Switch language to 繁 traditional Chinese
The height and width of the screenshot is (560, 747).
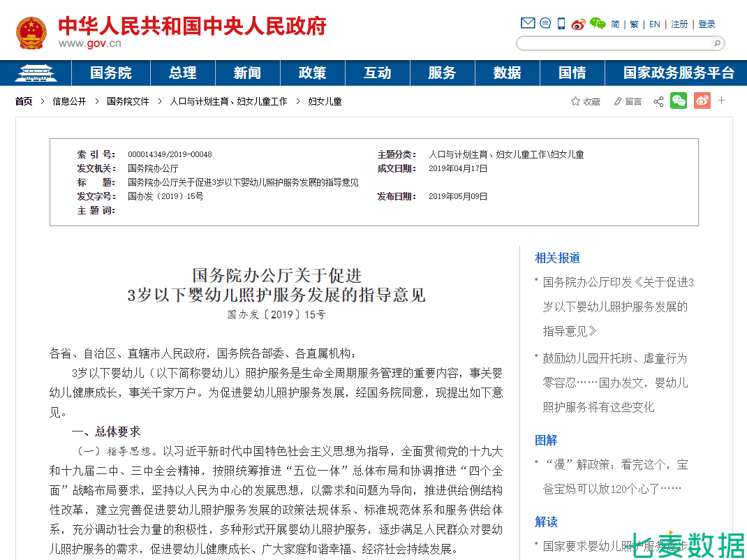click(x=634, y=24)
